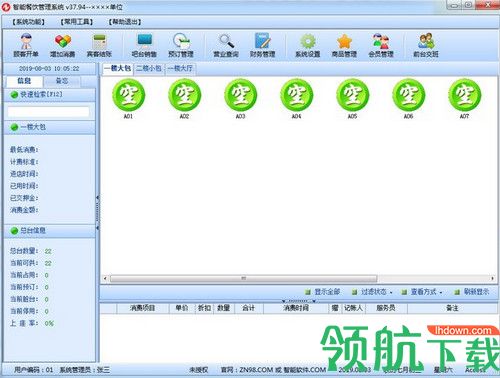500x378 pixels.
Task: Click the 备注 column header
Action: tap(452, 308)
